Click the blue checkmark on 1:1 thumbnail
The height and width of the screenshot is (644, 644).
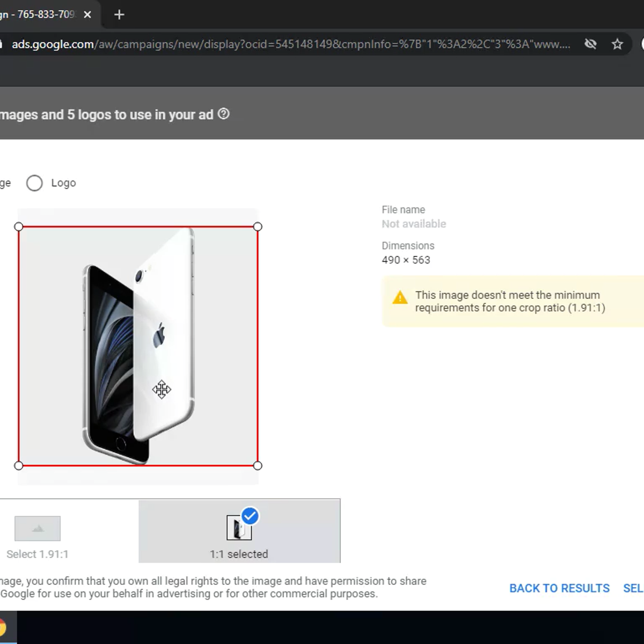pos(250,516)
